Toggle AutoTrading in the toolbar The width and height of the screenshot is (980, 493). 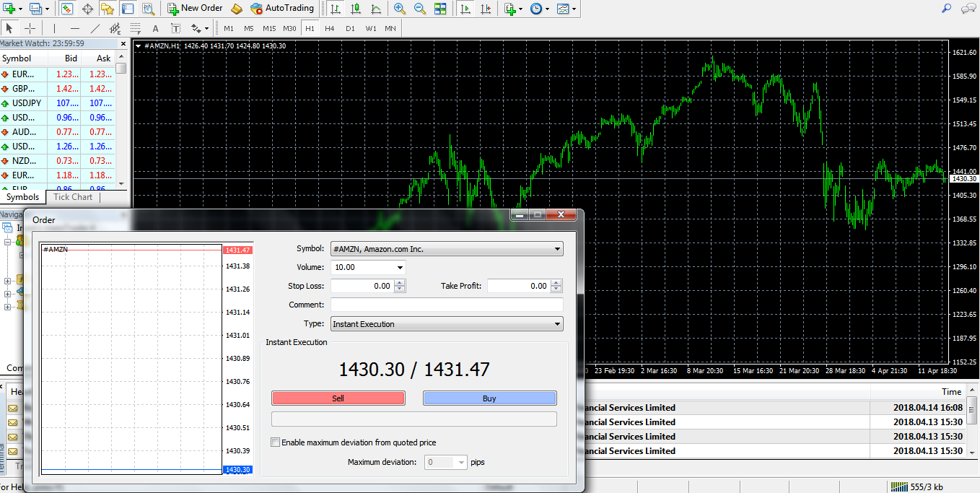click(282, 9)
